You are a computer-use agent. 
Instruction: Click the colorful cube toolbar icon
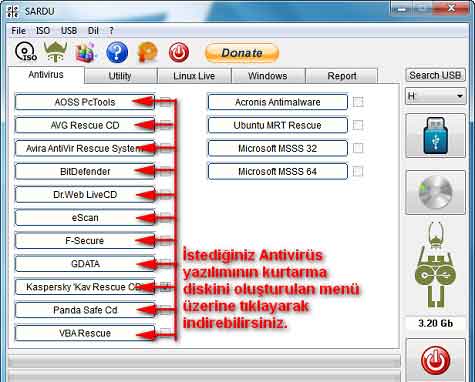click(x=85, y=53)
